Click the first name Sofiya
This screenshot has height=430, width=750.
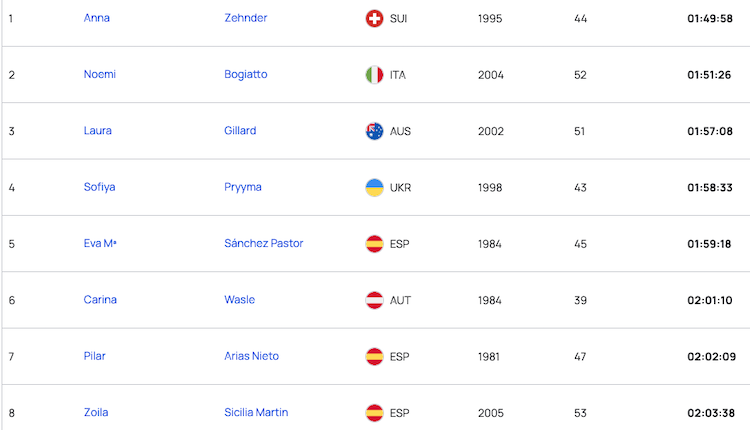tap(99, 187)
